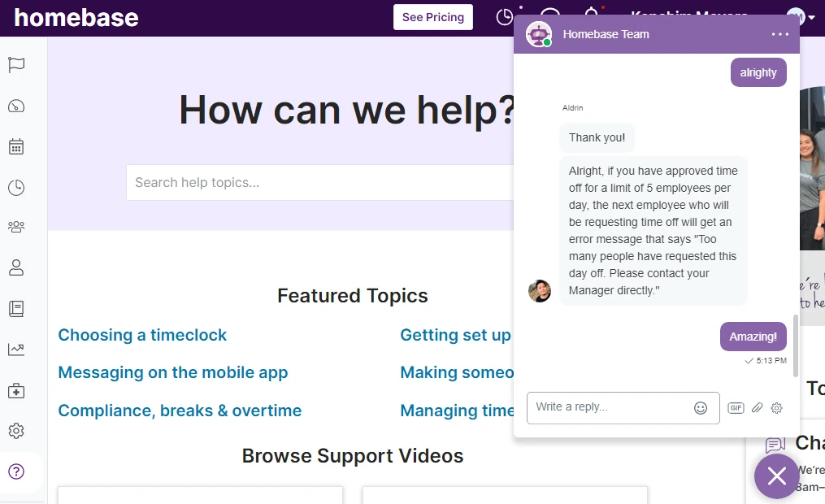This screenshot has width=825, height=504.
Task: Click the Write a reply field
Action: coord(623,408)
